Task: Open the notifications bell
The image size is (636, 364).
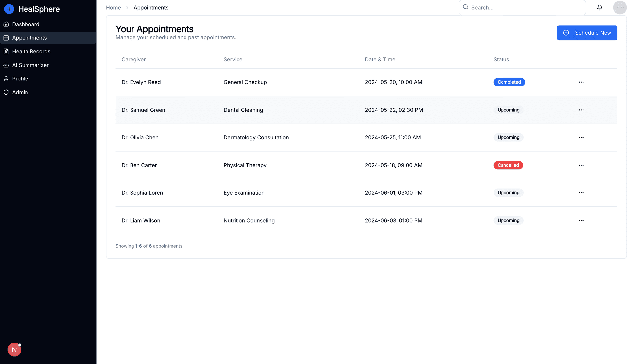Action: 600,7
